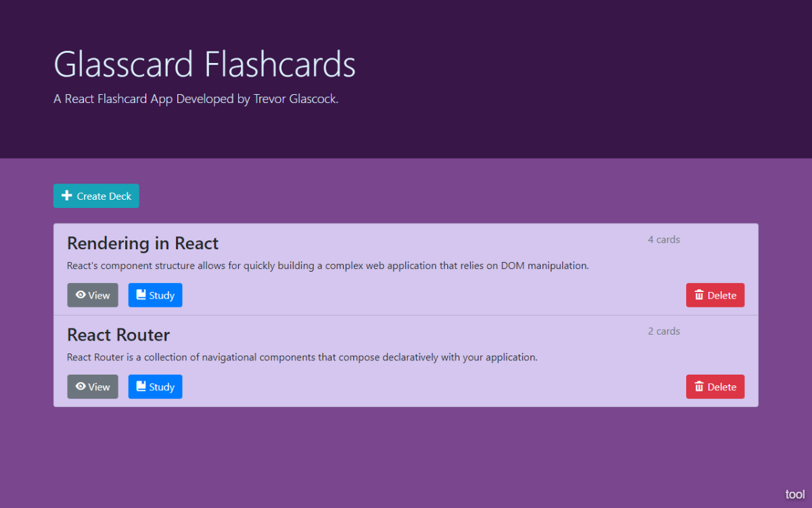Delete the Rendering in React deck
The width and height of the screenshot is (812, 508).
pyautogui.click(x=715, y=295)
